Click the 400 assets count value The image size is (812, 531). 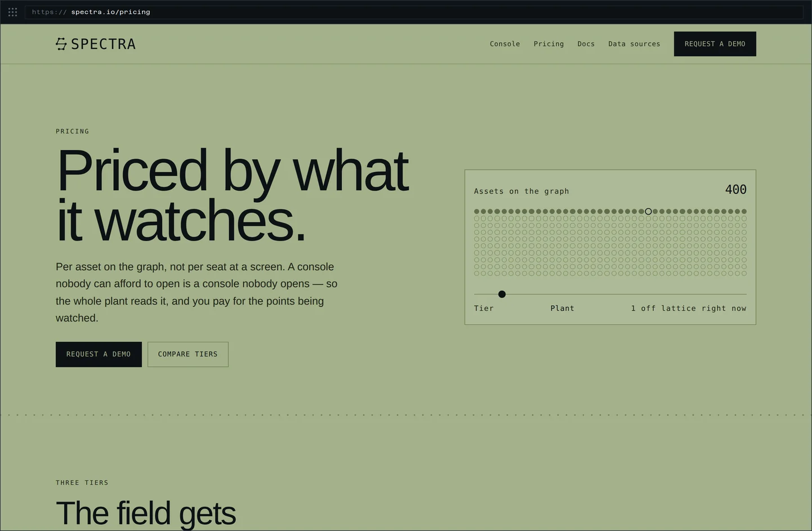pyautogui.click(x=736, y=190)
